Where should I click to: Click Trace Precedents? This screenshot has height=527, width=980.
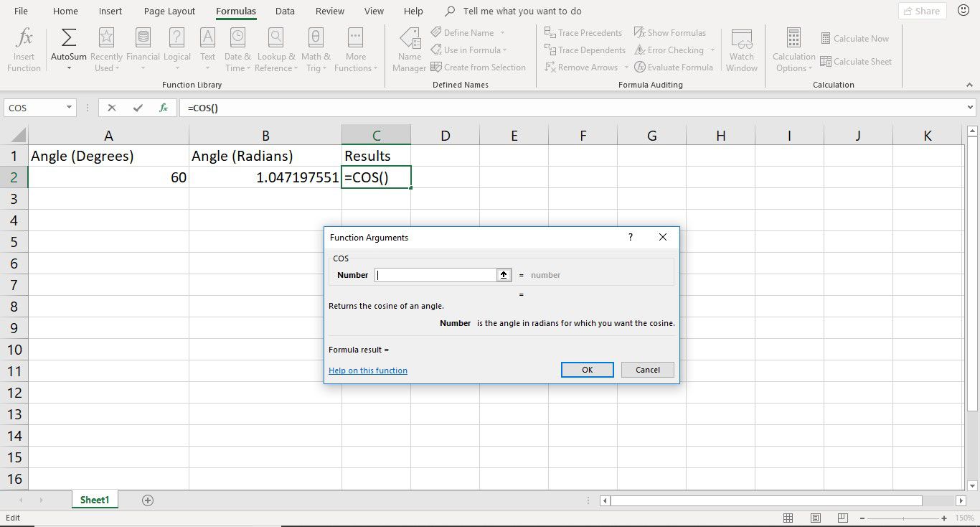tap(583, 33)
